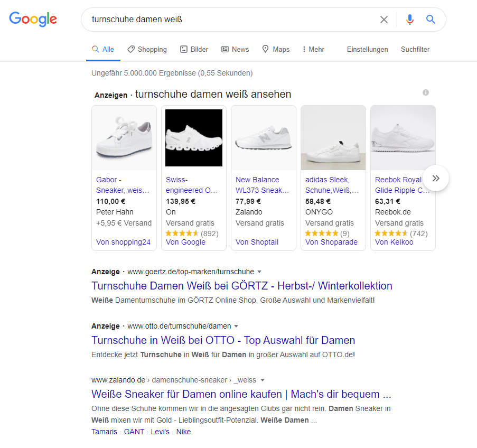Click the (9) star rating
Image resolution: width=477 pixels, height=448 pixels.
[328, 234]
